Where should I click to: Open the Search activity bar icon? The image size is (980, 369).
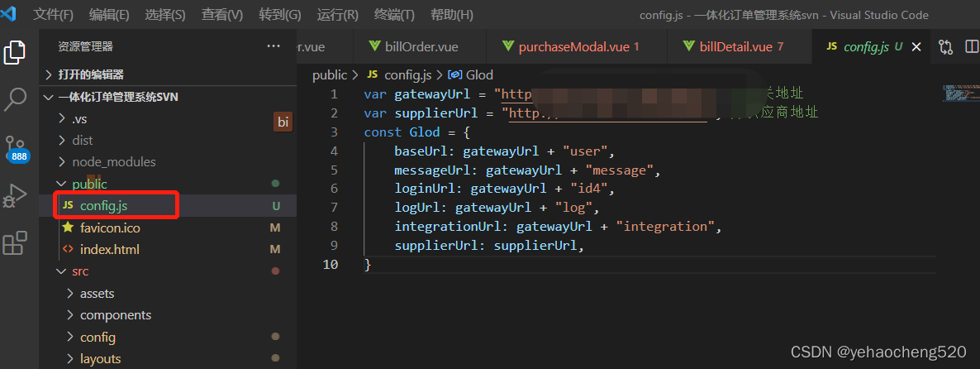point(14,99)
